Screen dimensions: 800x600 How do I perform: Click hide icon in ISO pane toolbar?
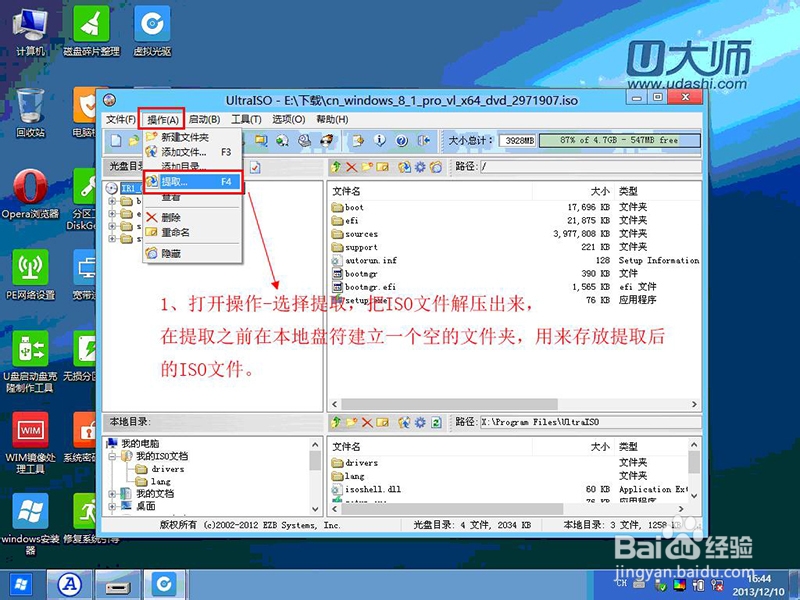tap(436, 167)
